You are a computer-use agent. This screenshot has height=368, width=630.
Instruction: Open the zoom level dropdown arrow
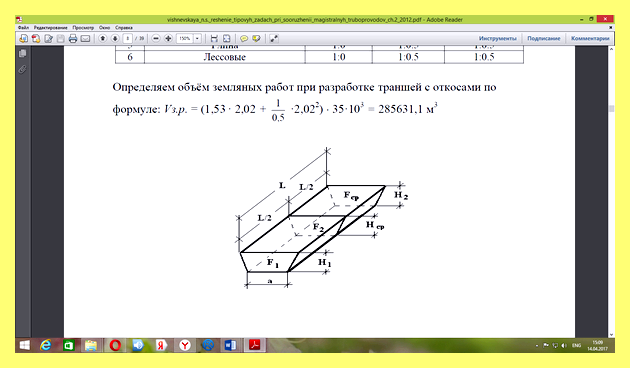(197, 39)
